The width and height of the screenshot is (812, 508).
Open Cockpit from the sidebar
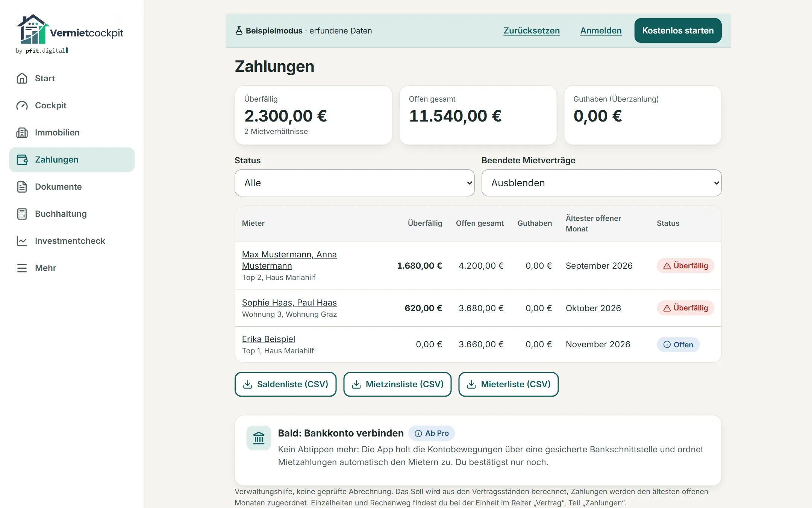[x=72, y=105]
